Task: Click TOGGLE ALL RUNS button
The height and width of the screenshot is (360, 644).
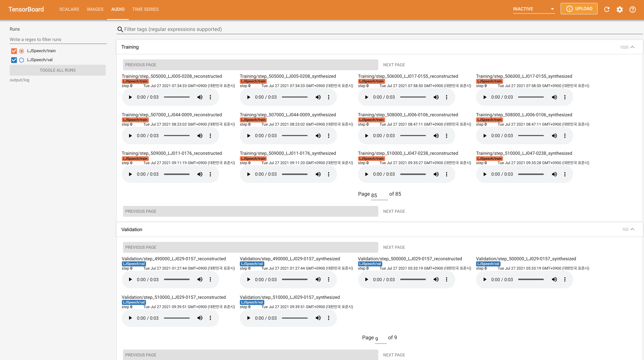Action: pos(58,70)
